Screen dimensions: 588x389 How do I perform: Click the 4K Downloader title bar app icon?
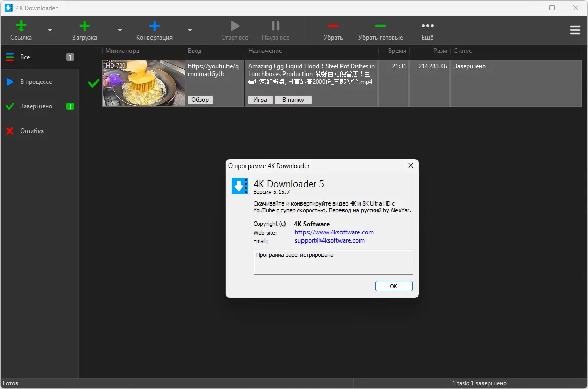tap(8, 8)
